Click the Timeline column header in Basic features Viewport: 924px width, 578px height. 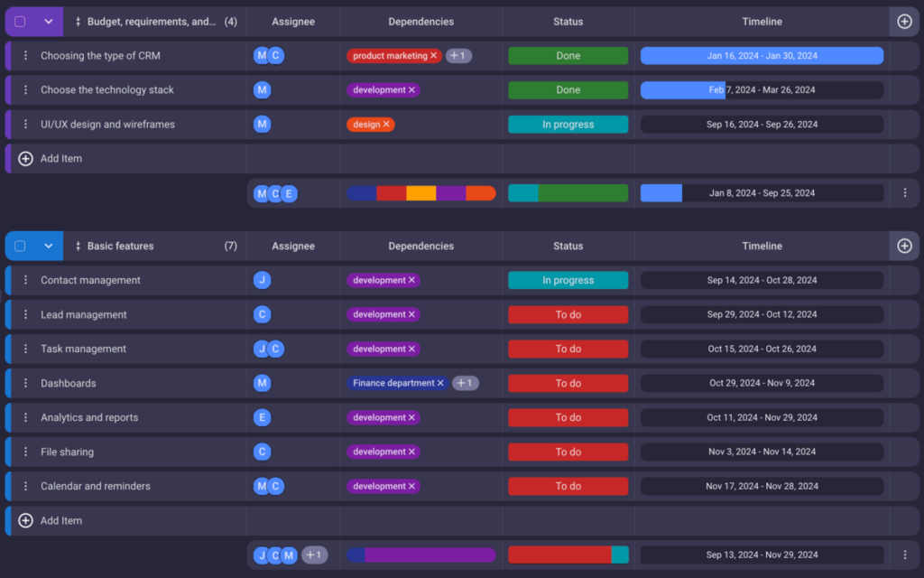762,246
